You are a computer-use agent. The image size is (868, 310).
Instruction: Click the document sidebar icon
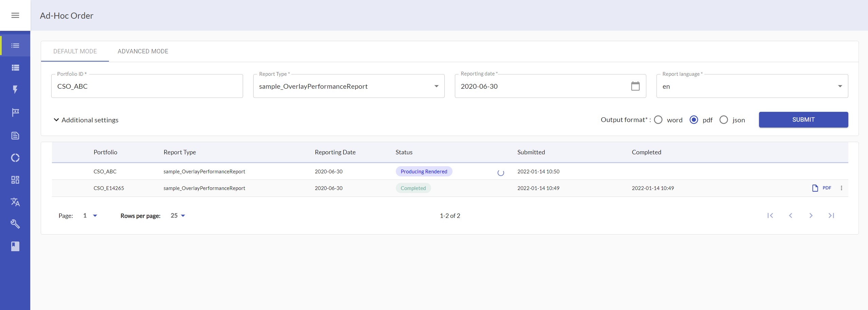15,136
